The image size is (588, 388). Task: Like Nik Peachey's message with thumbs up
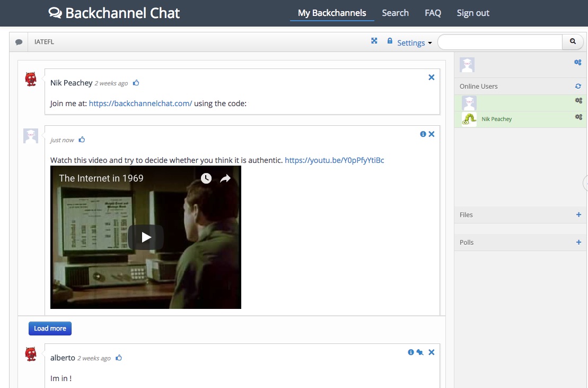coord(136,83)
